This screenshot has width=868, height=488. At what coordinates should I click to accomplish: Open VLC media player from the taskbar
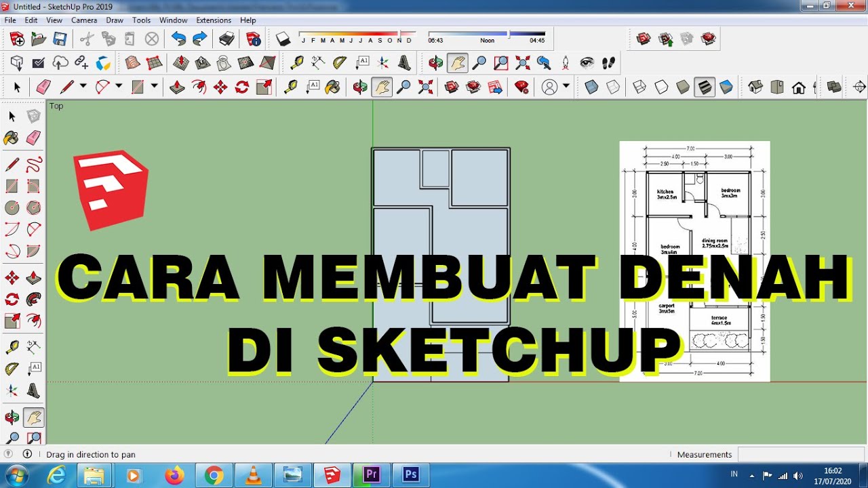click(254, 475)
